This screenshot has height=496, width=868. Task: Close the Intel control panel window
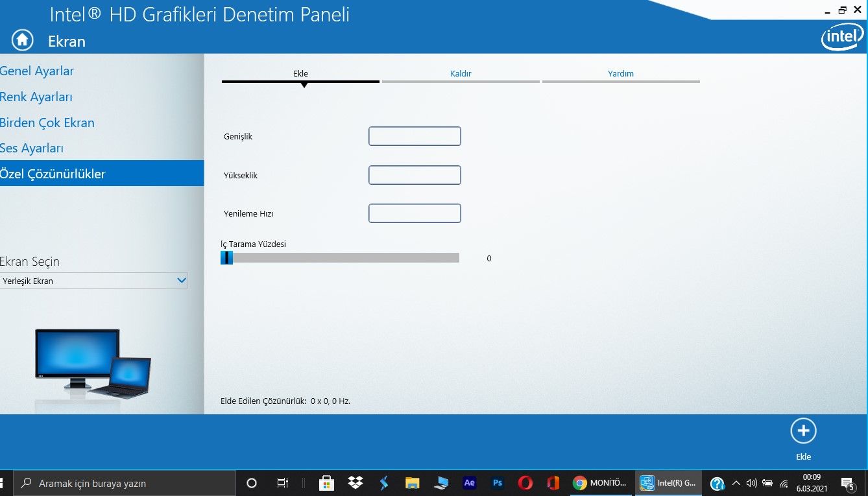point(858,10)
